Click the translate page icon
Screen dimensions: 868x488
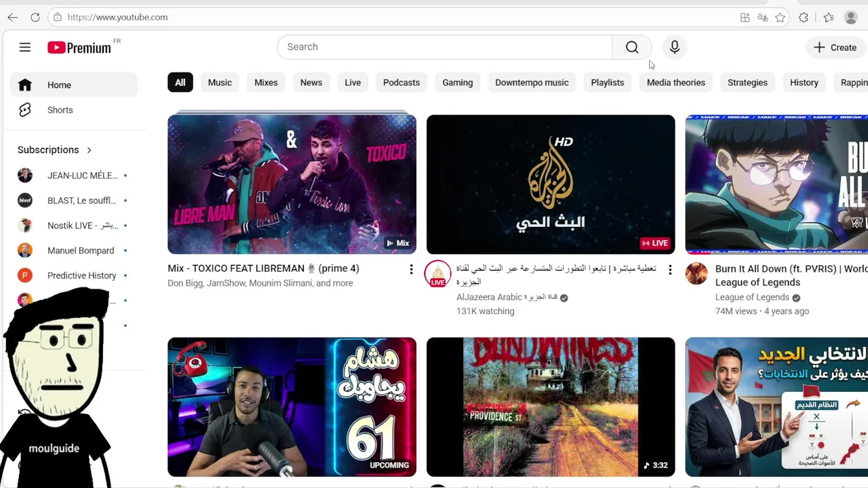point(762,18)
